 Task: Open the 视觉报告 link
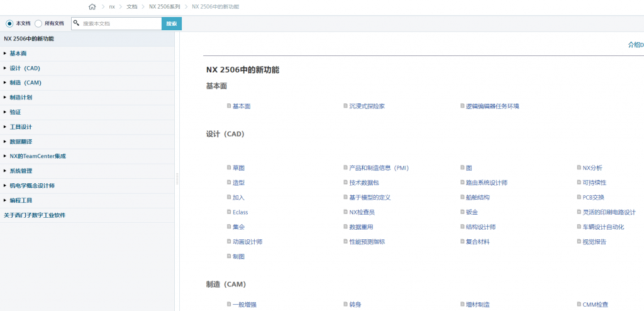(594, 242)
